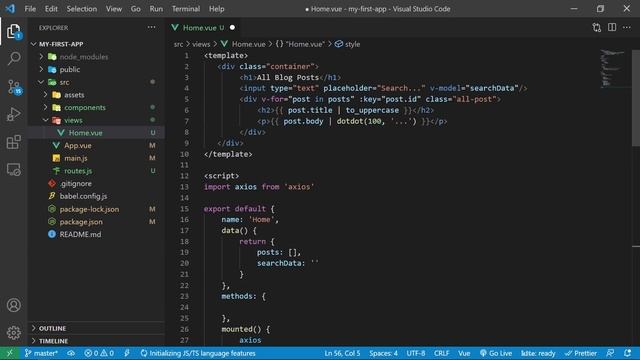This screenshot has height=360, width=640.
Task: Click the VS Code logo icon
Action: pyautogui.click(x=10, y=9)
